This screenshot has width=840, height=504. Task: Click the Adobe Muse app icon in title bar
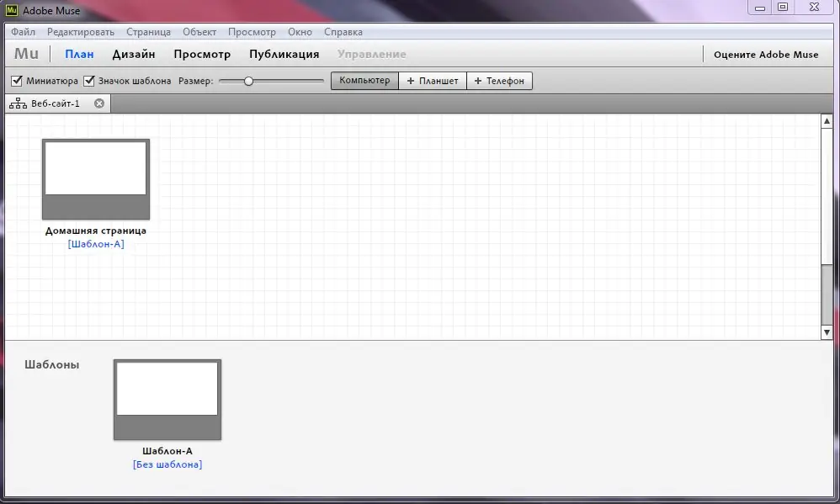click(11, 10)
